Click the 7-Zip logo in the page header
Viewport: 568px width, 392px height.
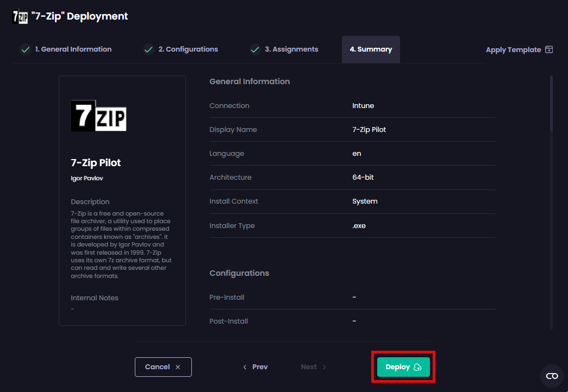(x=20, y=16)
